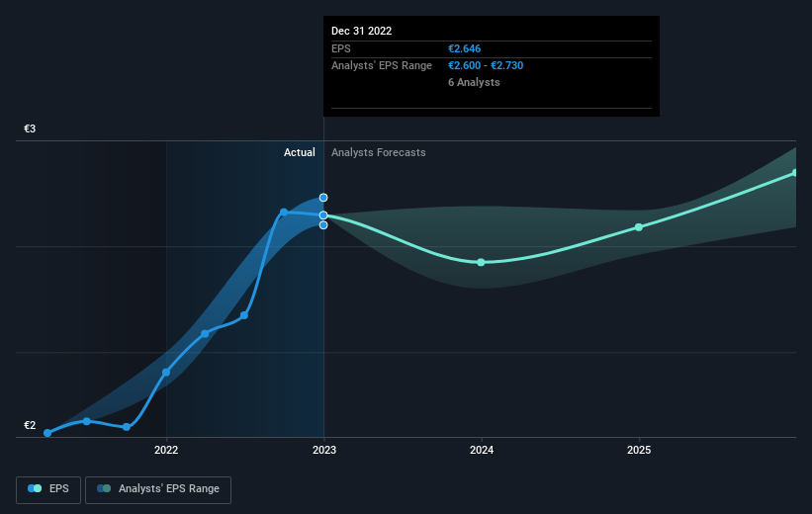
Task: Click the €2.646 EPS value in tooltip
Action: click(465, 48)
